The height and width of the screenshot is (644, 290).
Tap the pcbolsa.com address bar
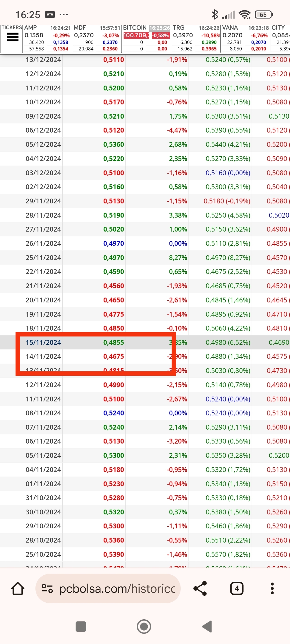pyautogui.click(x=108, y=589)
